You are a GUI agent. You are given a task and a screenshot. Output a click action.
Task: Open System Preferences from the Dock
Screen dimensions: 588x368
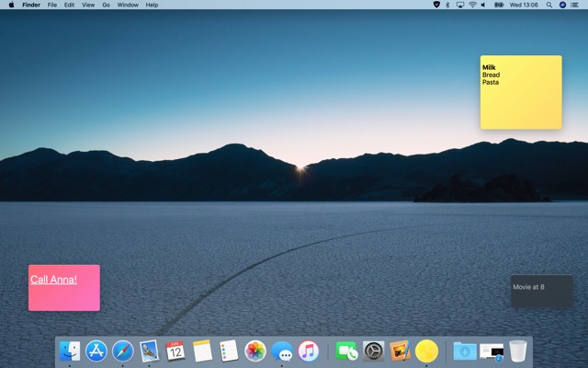(x=374, y=351)
